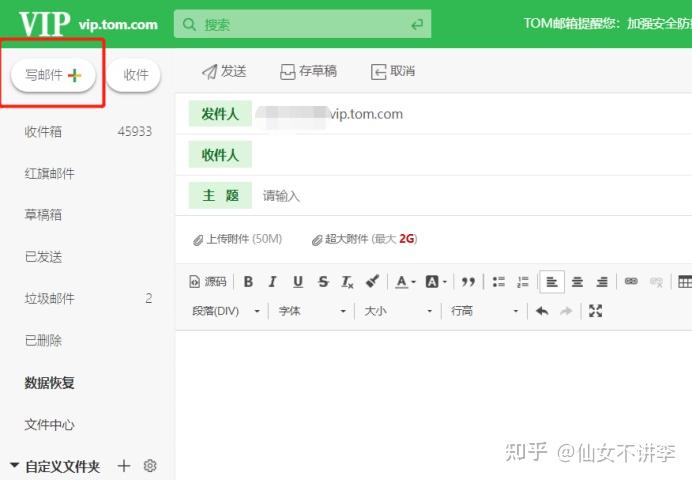Click the 收件人 recipient label button

[x=220, y=154]
